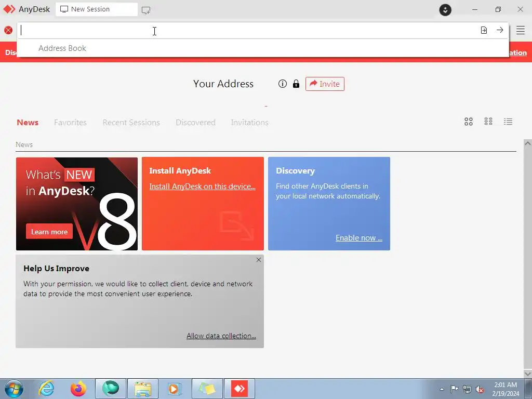Click the scrollbar up arrow
The image size is (532, 399).
(x=528, y=143)
